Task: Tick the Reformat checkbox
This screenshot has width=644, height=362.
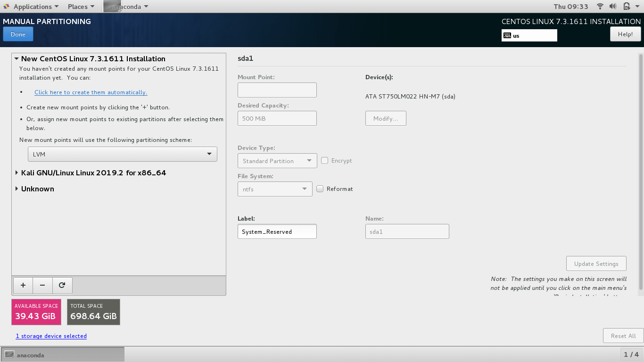Action: pos(320,189)
